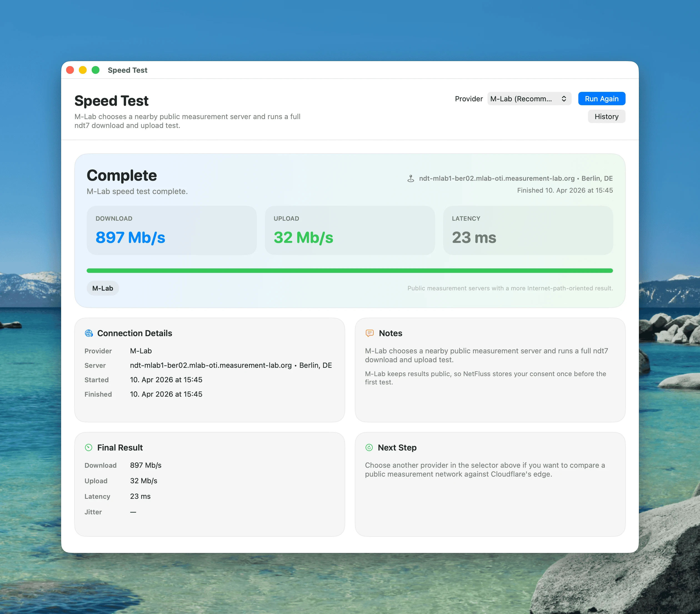Image resolution: width=700 pixels, height=614 pixels.
Task: Click the green traffic light to zoom window
Action: (x=95, y=70)
